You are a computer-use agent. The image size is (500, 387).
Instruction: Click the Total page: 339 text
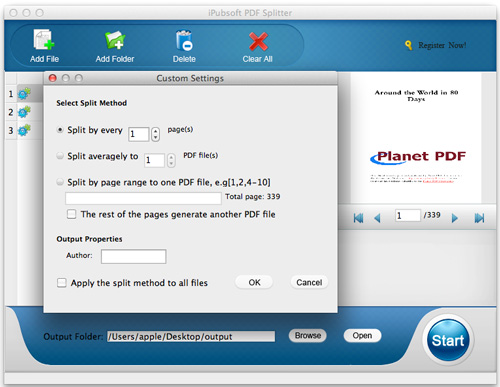[253, 197]
